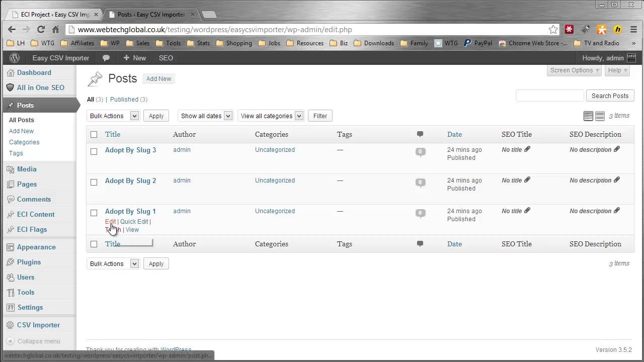Open the CSV Importer menu
The width and height of the screenshot is (644, 362).
point(38,325)
